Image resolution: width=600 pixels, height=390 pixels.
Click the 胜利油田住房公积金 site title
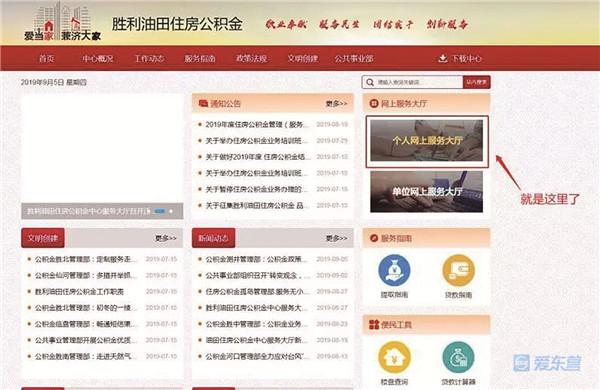click(x=177, y=24)
